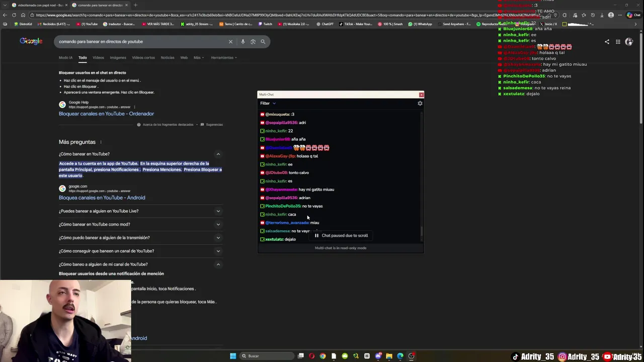The width and height of the screenshot is (644, 362).
Task: Open the Multi-Chat settings gear
Action: coord(420,103)
